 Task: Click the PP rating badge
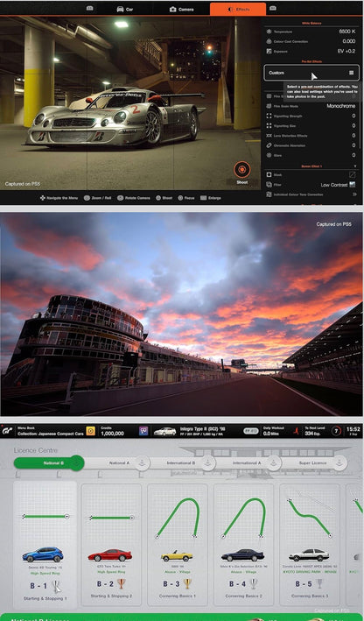[x=251, y=431]
